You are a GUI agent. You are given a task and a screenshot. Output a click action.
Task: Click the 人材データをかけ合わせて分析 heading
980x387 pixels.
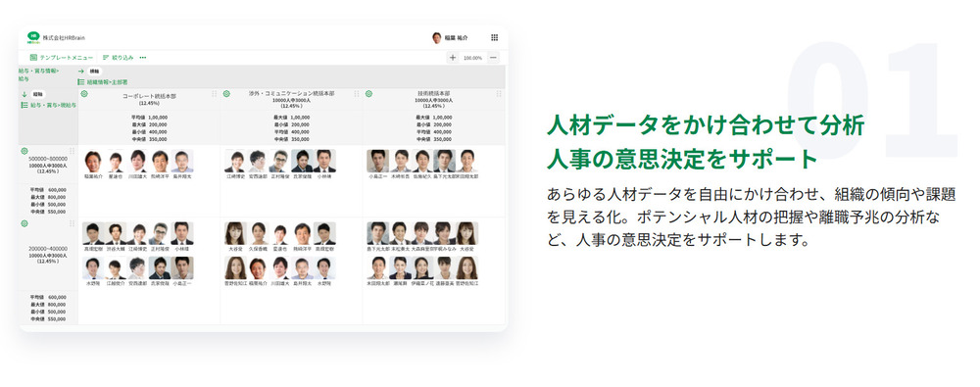click(x=706, y=125)
